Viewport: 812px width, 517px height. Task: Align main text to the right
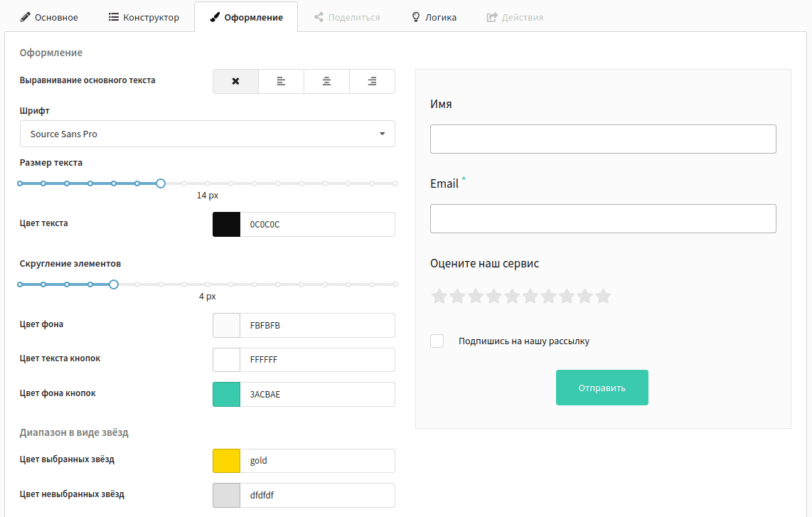coord(373,81)
